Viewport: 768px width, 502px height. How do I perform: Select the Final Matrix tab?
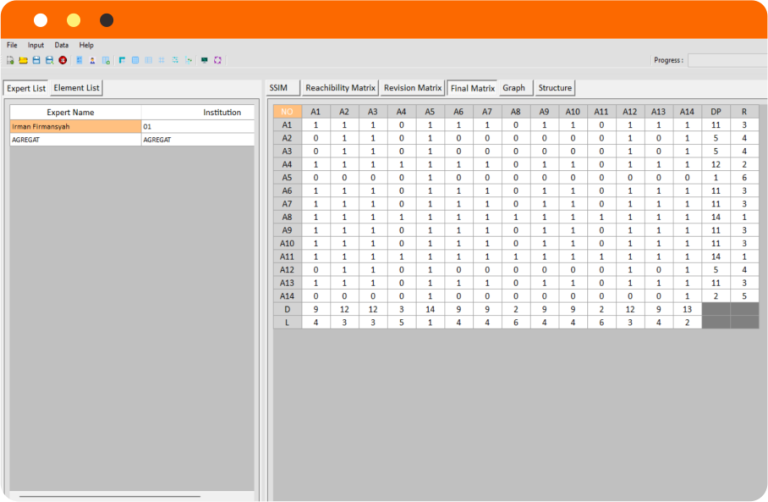click(x=472, y=88)
